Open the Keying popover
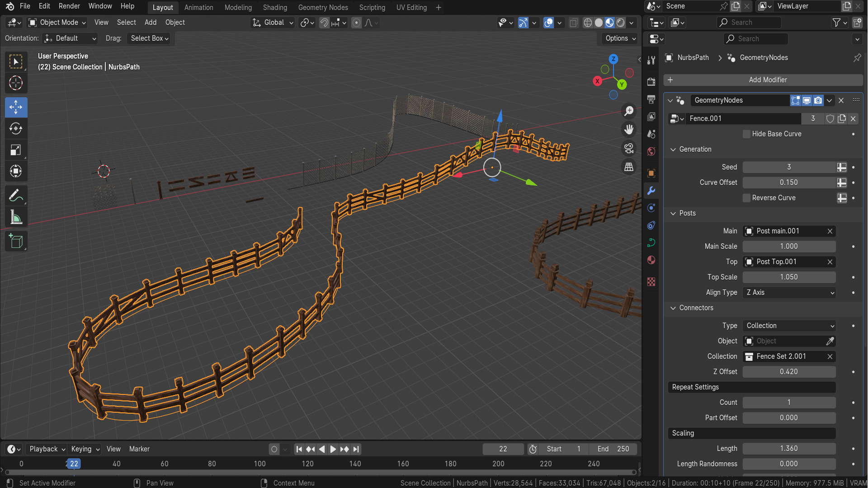This screenshot has width=868, height=488. click(x=85, y=449)
